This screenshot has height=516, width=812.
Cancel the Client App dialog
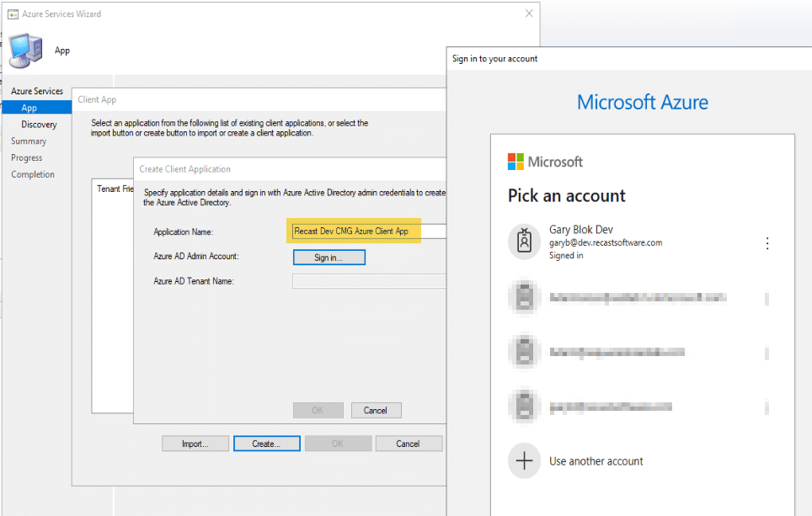pyautogui.click(x=408, y=444)
